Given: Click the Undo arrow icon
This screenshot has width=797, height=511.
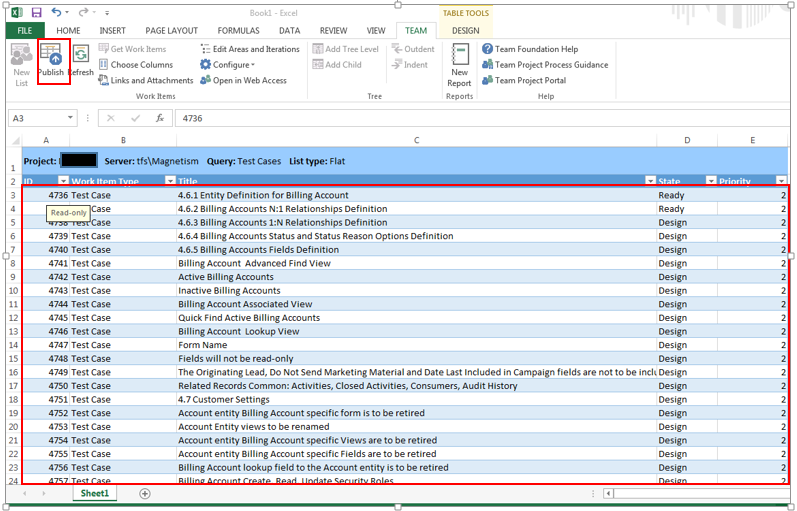Looking at the screenshot, I should 57,12.
